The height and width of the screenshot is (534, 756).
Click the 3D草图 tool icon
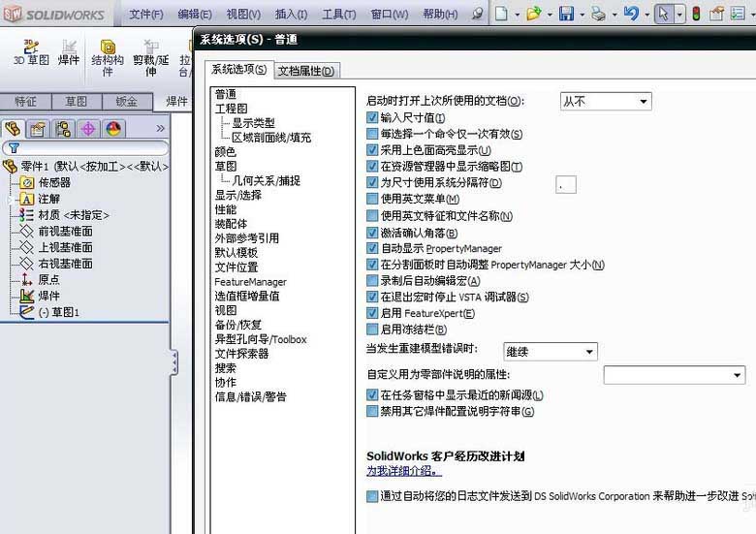[31, 52]
